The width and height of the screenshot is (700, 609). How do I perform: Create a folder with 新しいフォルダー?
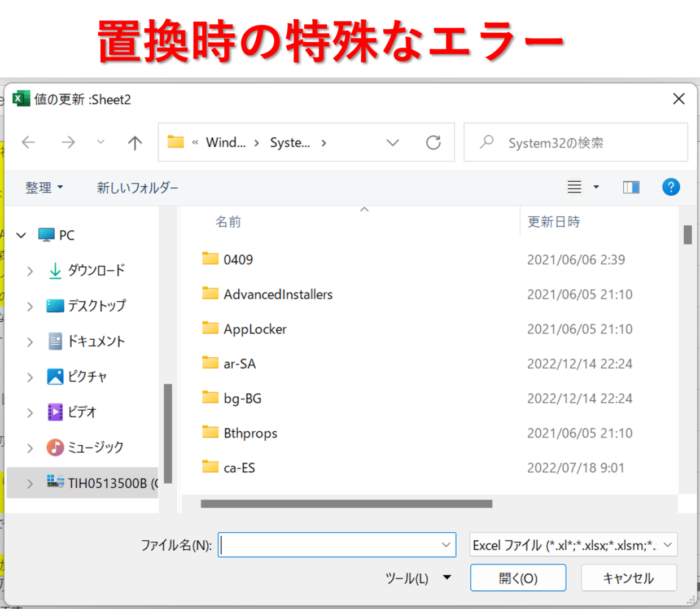(137, 187)
